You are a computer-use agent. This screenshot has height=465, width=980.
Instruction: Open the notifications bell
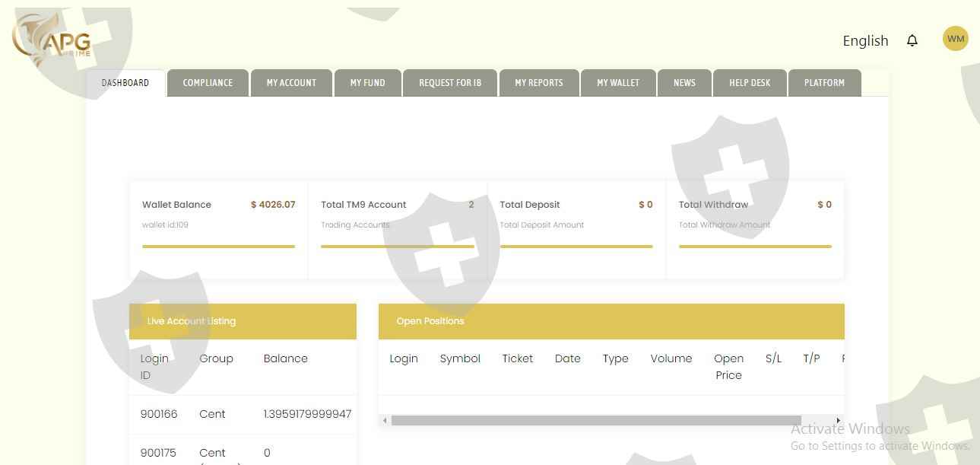[x=912, y=40]
